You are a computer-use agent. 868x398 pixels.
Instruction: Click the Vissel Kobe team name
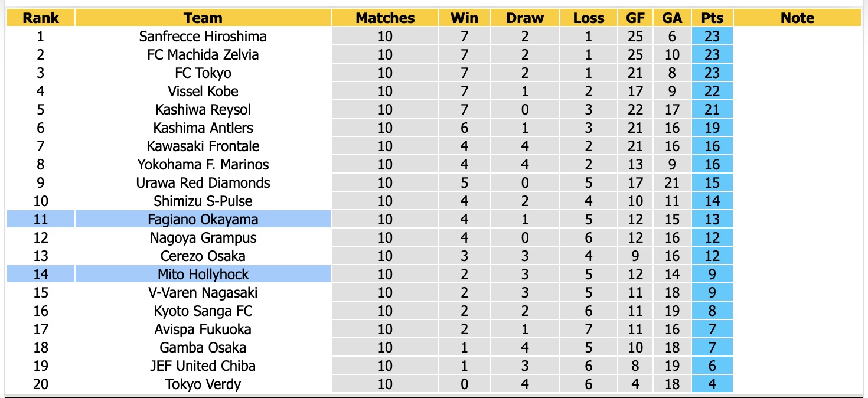pyautogui.click(x=203, y=91)
